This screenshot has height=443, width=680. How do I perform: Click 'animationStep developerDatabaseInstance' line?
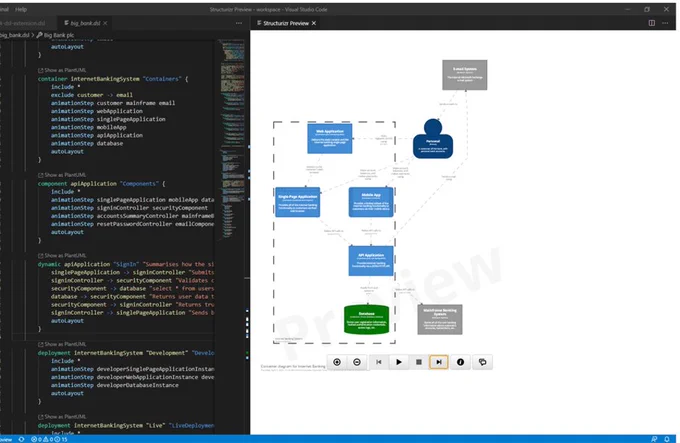[x=114, y=385]
